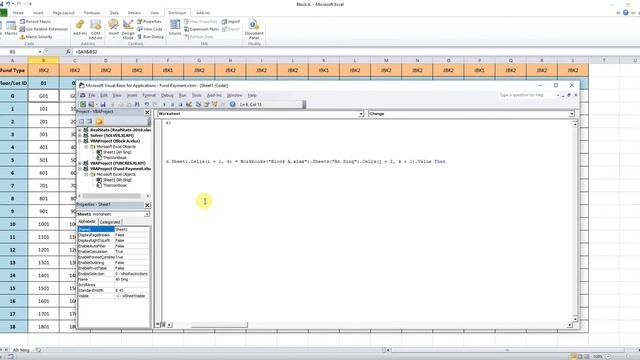Click Properties button in Controls group

coord(149,21)
